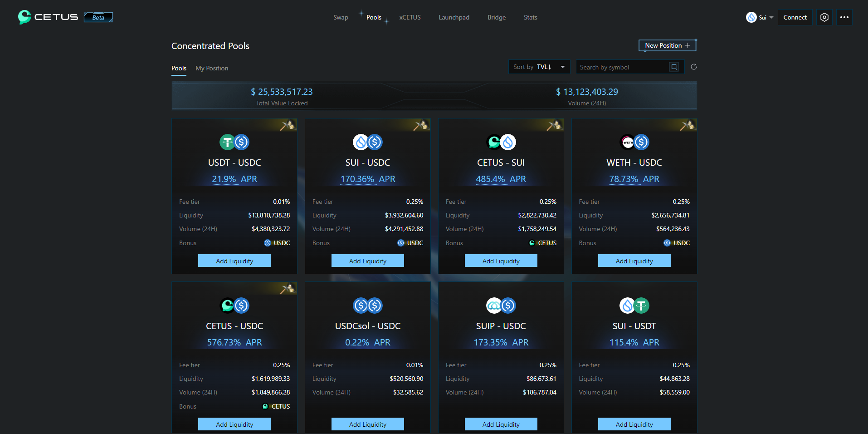Click mining pickaxe icon on CETUS - SUI card
The height and width of the screenshot is (434, 868).
554,125
